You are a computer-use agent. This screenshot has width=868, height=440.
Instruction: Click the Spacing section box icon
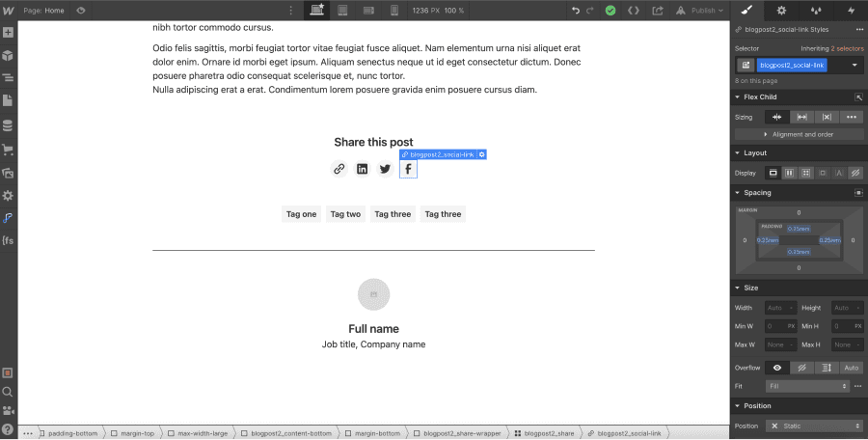[x=858, y=193]
